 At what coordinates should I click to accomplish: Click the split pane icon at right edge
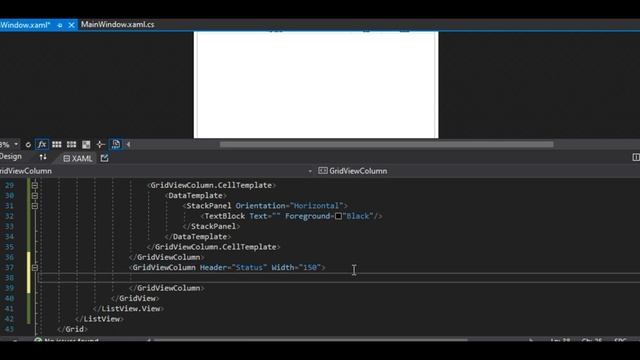[636, 157]
